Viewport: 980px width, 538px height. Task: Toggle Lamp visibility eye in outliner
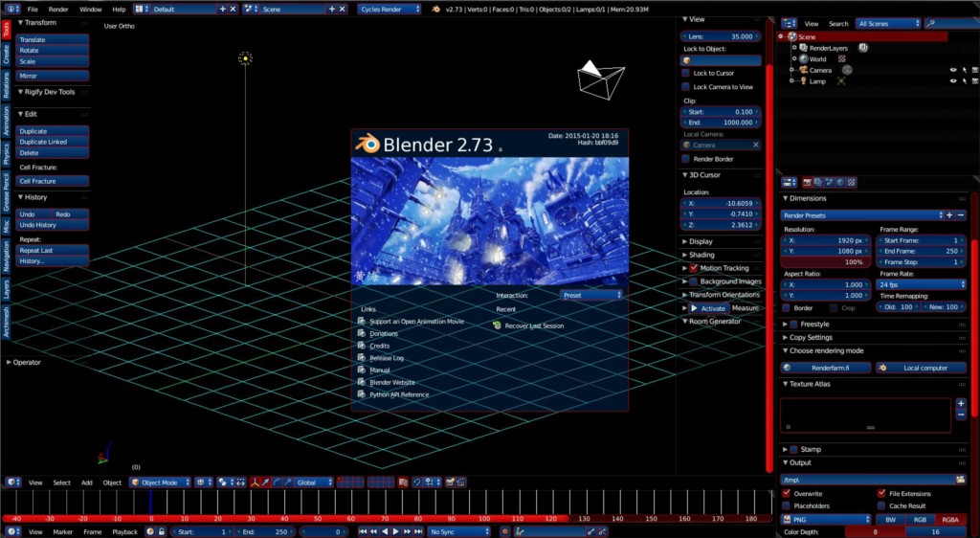(953, 82)
